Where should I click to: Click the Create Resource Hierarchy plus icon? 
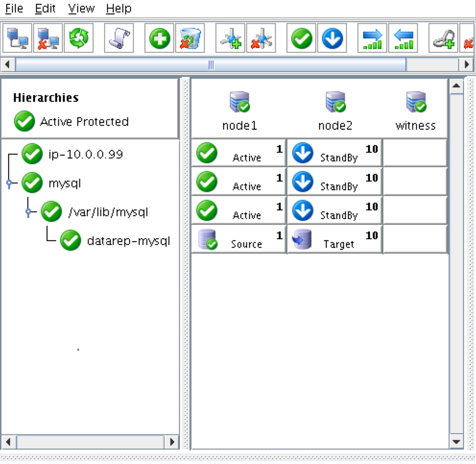pos(159,38)
